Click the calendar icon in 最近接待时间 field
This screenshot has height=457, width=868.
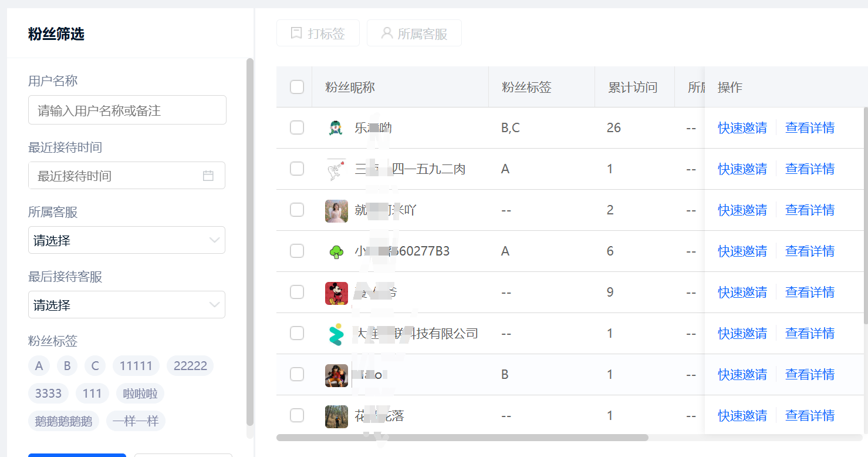coord(208,176)
